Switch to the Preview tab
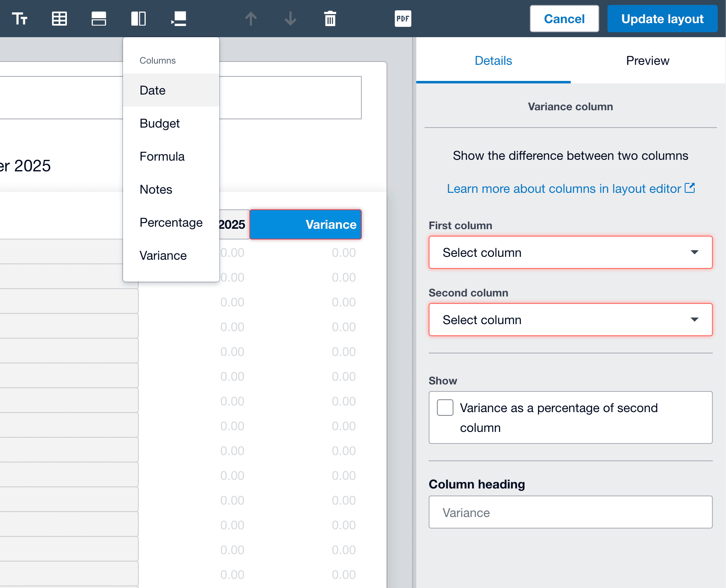Viewport: 726px width, 588px height. coord(647,60)
